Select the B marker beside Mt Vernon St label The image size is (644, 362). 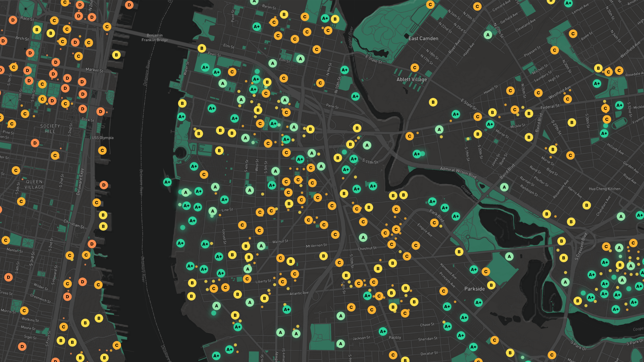323,256
